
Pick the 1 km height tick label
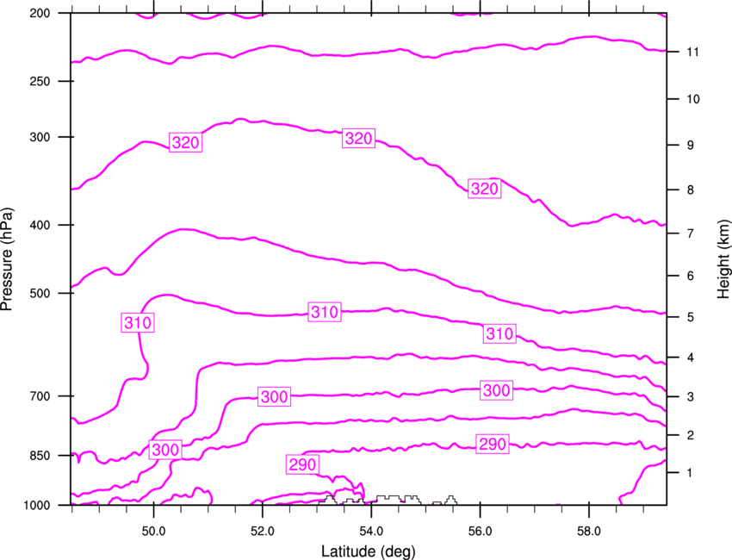pos(691,473)
